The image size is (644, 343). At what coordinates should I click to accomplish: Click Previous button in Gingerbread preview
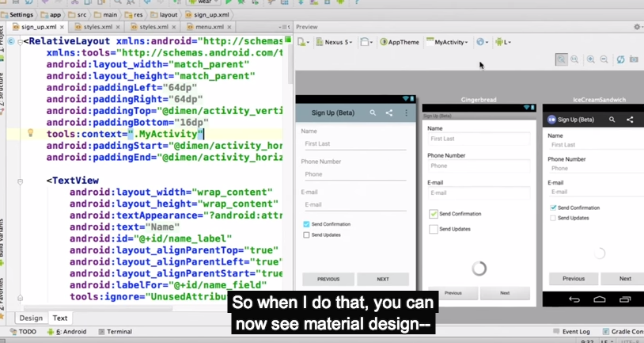[453, 293]
